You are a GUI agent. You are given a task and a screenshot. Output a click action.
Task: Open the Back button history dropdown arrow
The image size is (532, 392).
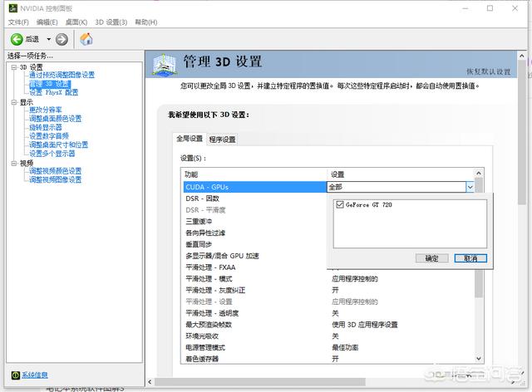[48, 39]
